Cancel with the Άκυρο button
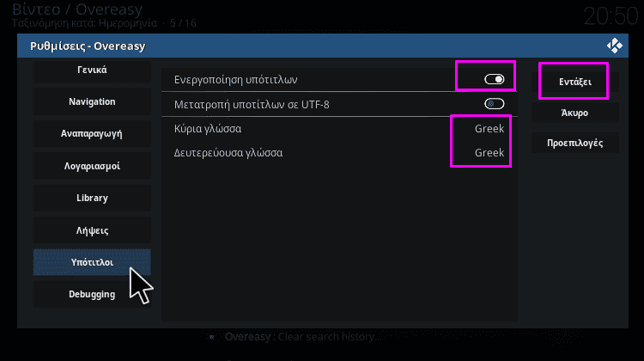The width and height of the screenshot is (644, 361). click(x=575, y=113)
